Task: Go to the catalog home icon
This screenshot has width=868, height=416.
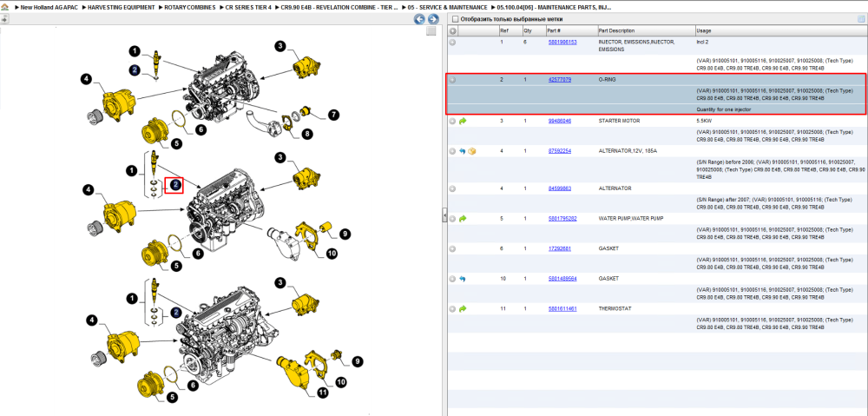Action: pyautogui.click(x=4, y=8)
